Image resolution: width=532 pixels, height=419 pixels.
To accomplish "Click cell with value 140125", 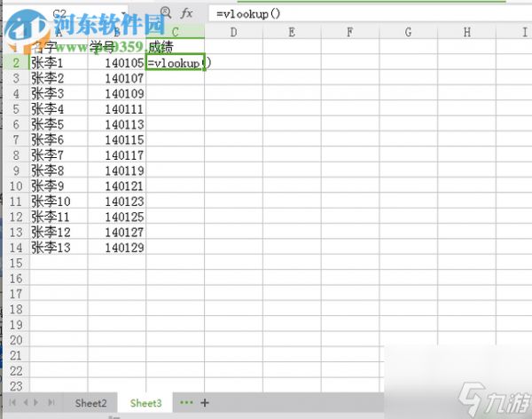I will coord(117,217).
